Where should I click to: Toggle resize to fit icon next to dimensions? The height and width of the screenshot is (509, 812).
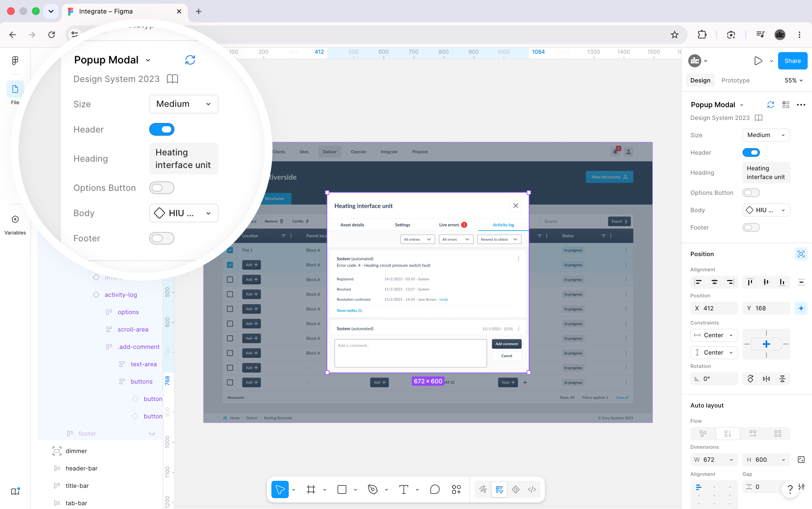point(801,460)
